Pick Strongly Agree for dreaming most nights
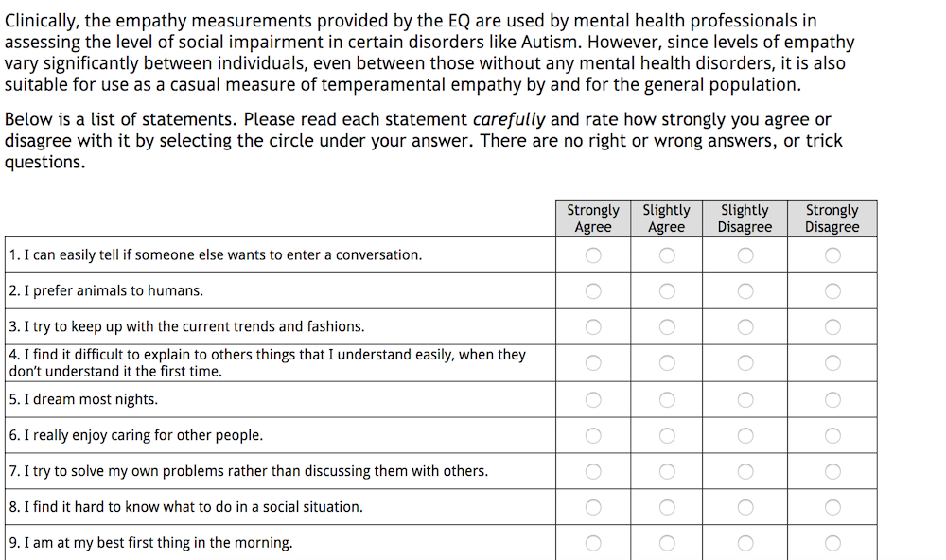 pos(593,400)
